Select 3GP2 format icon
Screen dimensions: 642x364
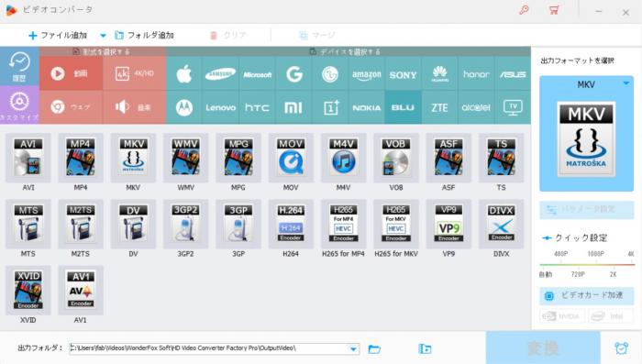click(x=185, y=224)
